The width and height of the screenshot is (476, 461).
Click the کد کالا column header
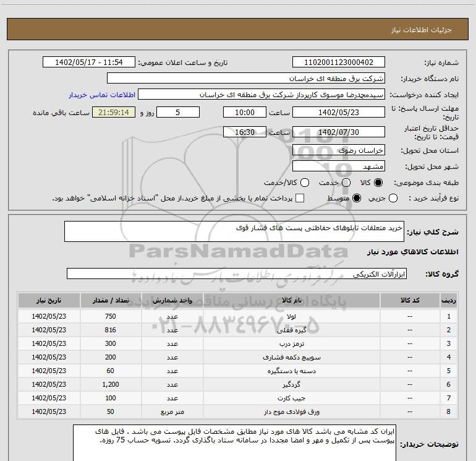click(410, 300)
